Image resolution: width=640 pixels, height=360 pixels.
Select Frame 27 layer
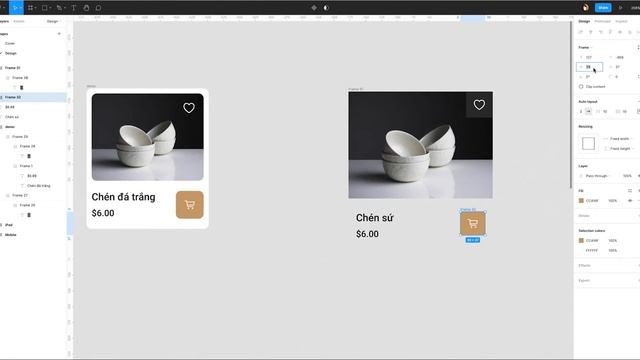(x=20, y=196)
